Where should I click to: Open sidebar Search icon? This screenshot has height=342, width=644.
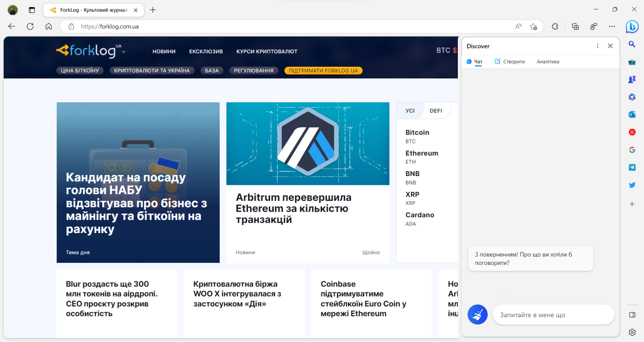[x=632, y=44]
